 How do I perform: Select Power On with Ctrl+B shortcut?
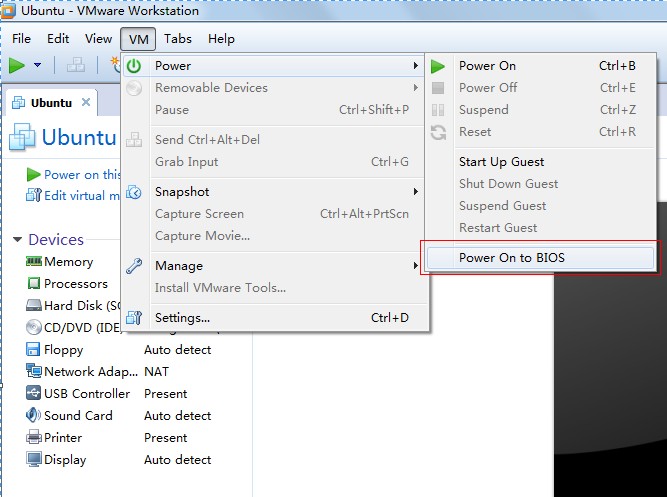(x=540, y=66)
